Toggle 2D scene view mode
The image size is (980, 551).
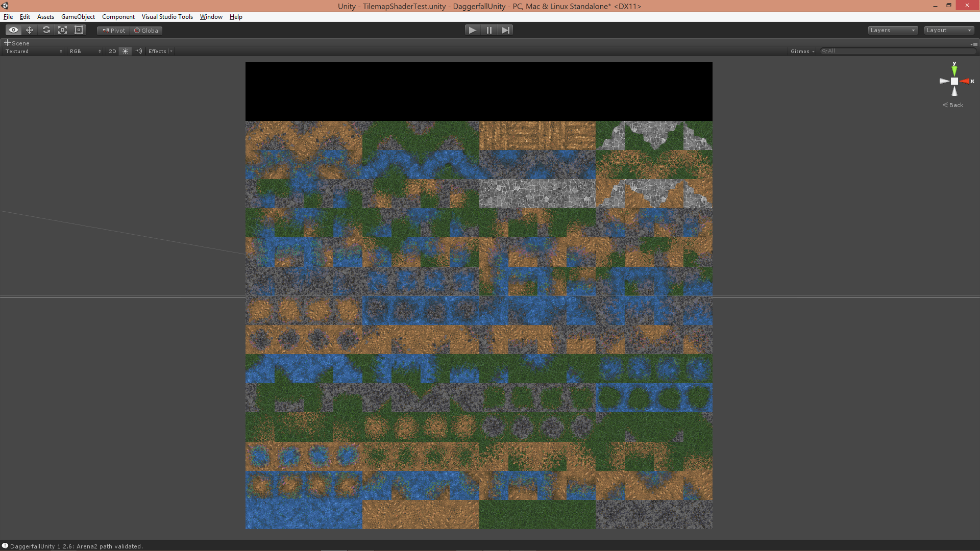pos(112,51)
